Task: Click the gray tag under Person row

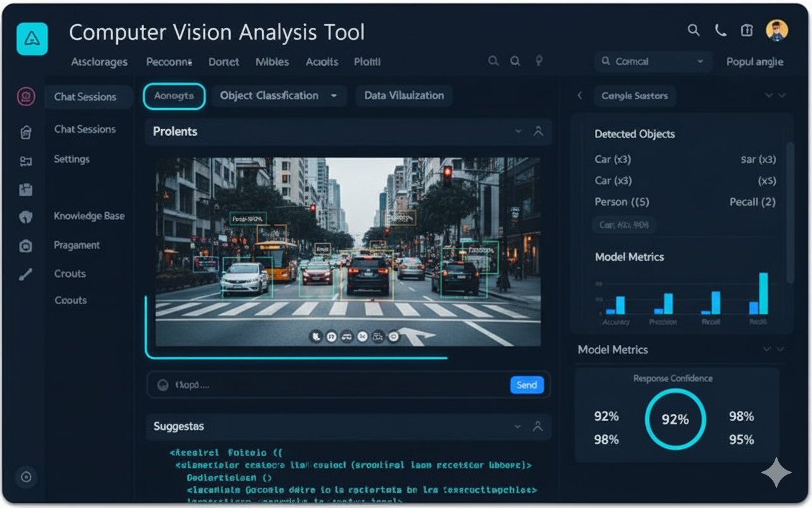Action: [625, 225]
